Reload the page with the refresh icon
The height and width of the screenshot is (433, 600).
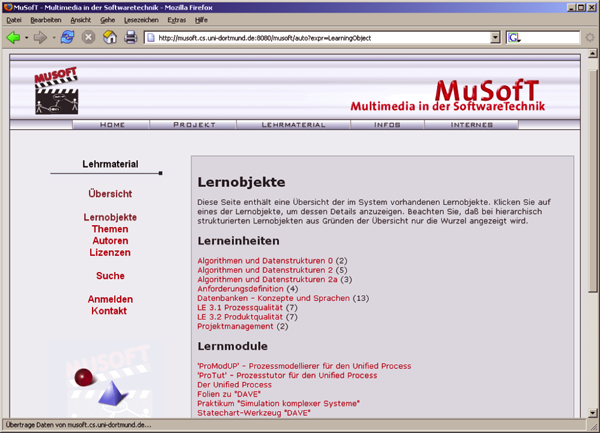tap(67, 37)
